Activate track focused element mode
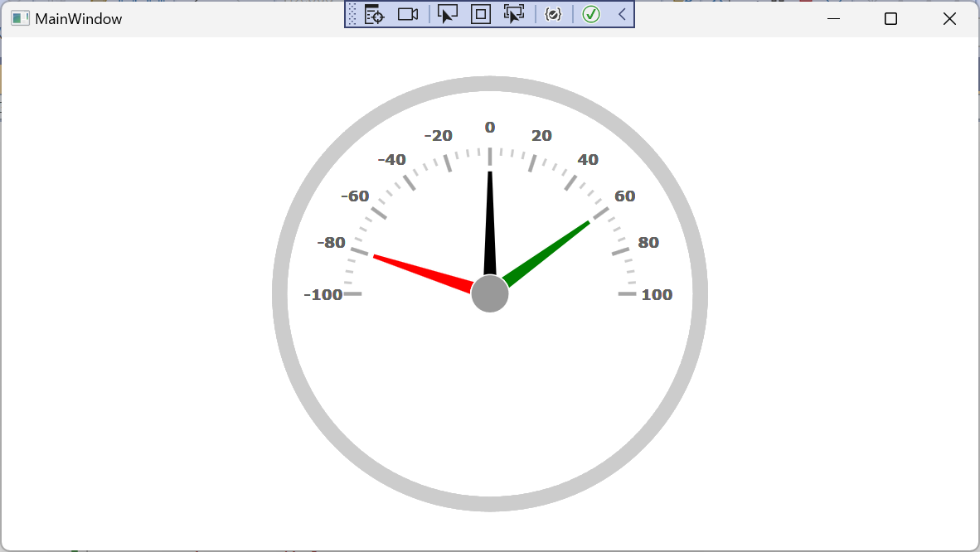The image size is (980, 552). (x=513, y=14)
